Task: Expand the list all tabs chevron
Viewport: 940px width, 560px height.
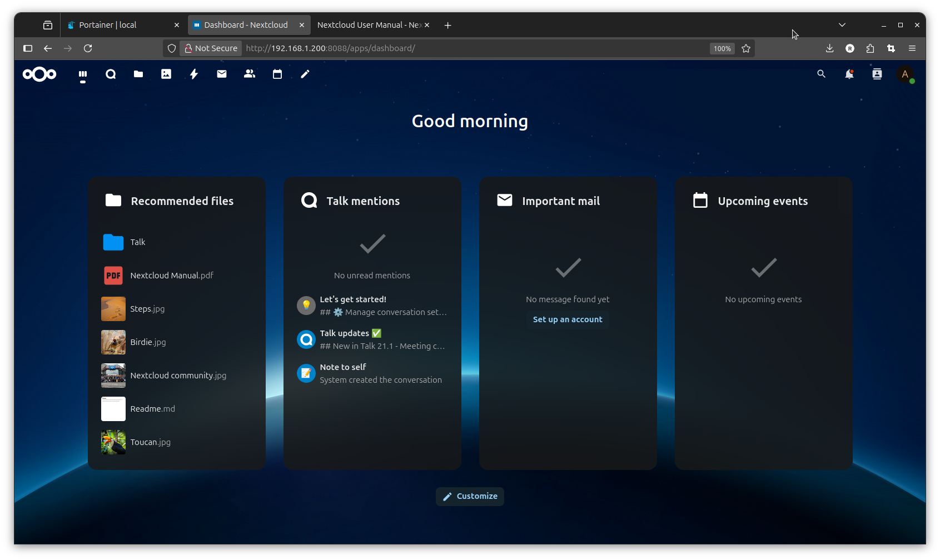Action: pyautogui.click(x=842, y=25)
